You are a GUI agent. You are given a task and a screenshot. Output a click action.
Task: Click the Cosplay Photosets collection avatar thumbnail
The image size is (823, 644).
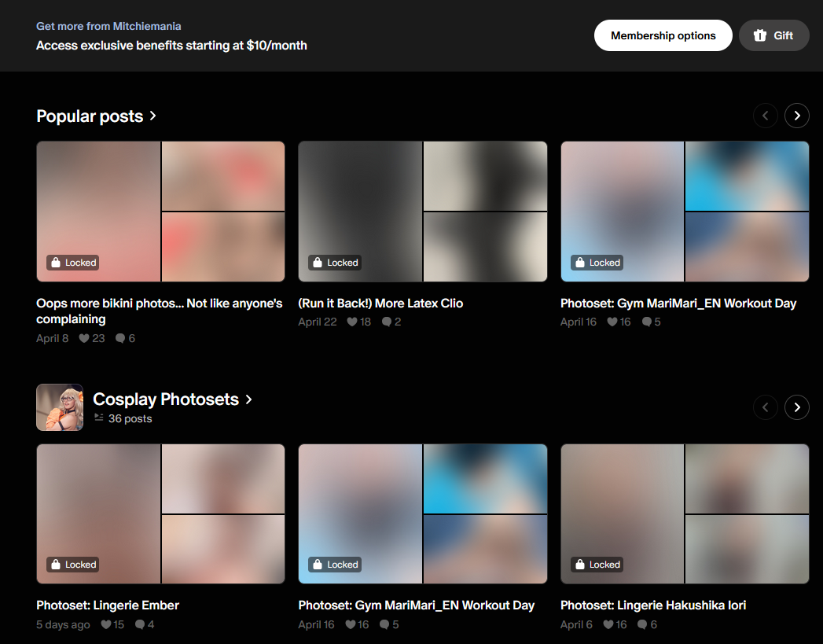[x=60, y=407]
